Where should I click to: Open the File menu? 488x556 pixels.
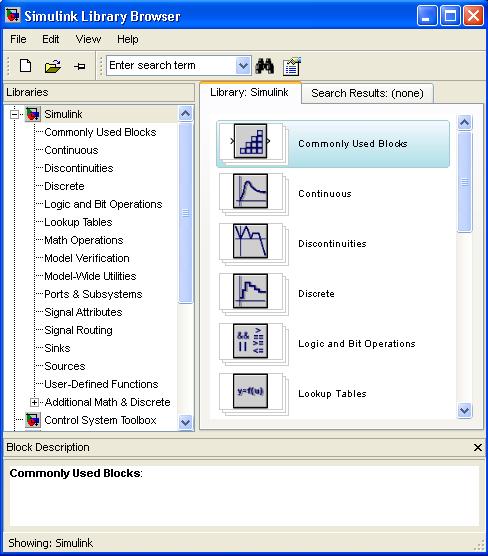point(18,39)
